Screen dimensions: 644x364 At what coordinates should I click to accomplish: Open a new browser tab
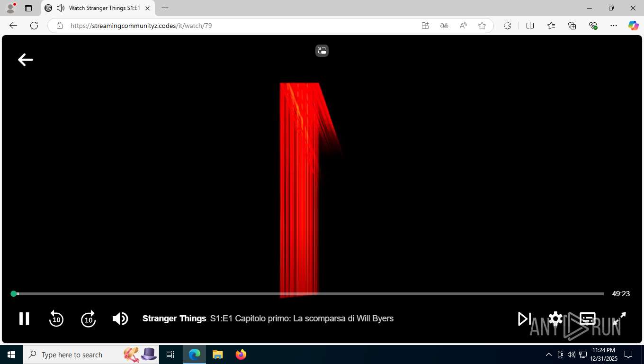point(165,8)
